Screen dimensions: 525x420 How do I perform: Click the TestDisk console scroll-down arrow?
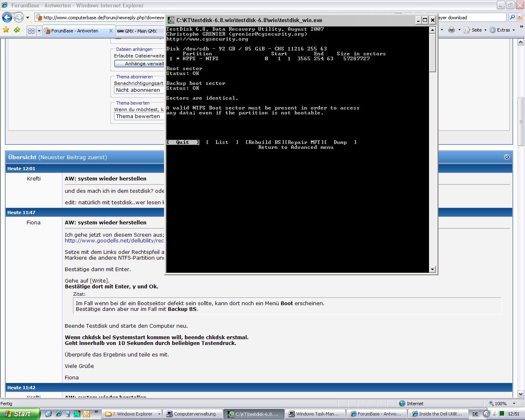tap(432, 269)
